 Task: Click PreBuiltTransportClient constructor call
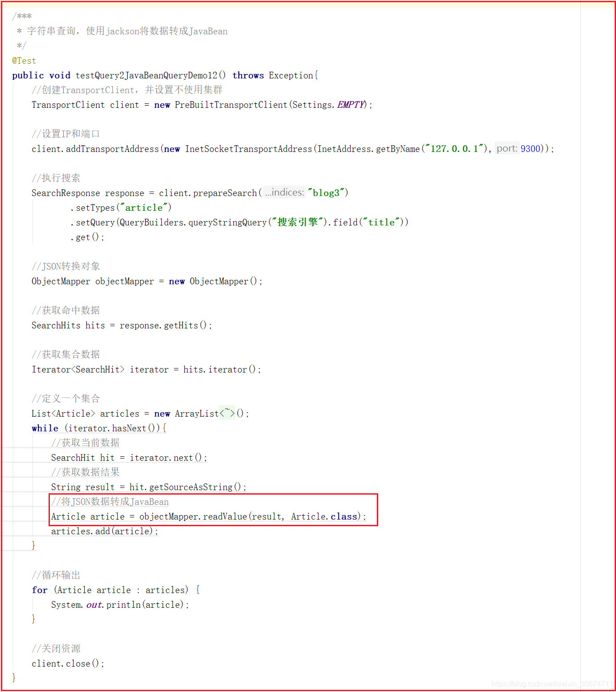231,105
